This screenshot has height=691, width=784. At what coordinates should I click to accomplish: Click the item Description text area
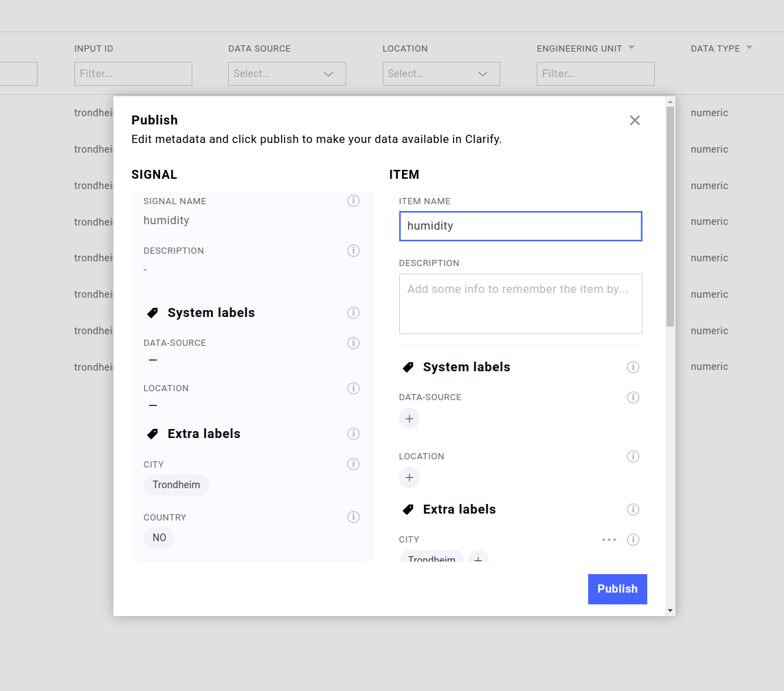(520, 304)
